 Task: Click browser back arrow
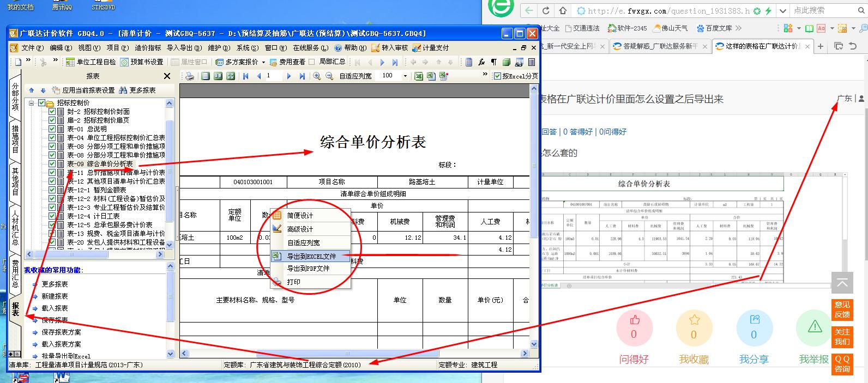[x=528, y=10]
